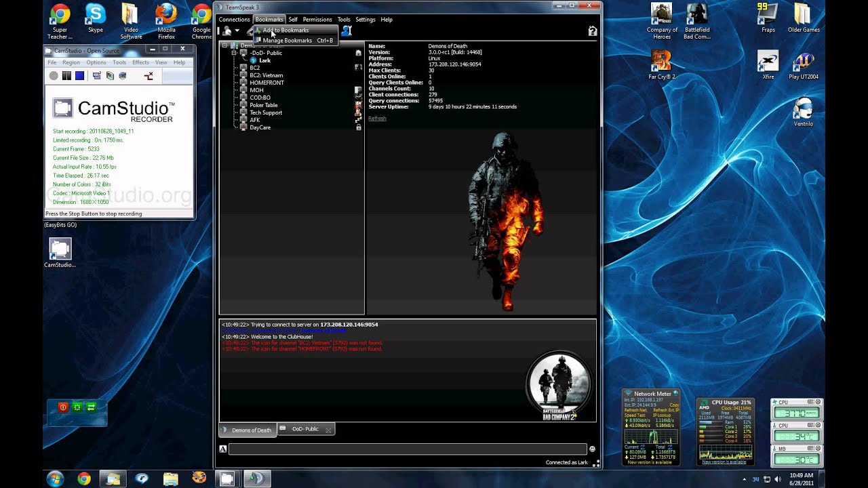
Task: Click the volume speaker tray icon
Action: 776,479
